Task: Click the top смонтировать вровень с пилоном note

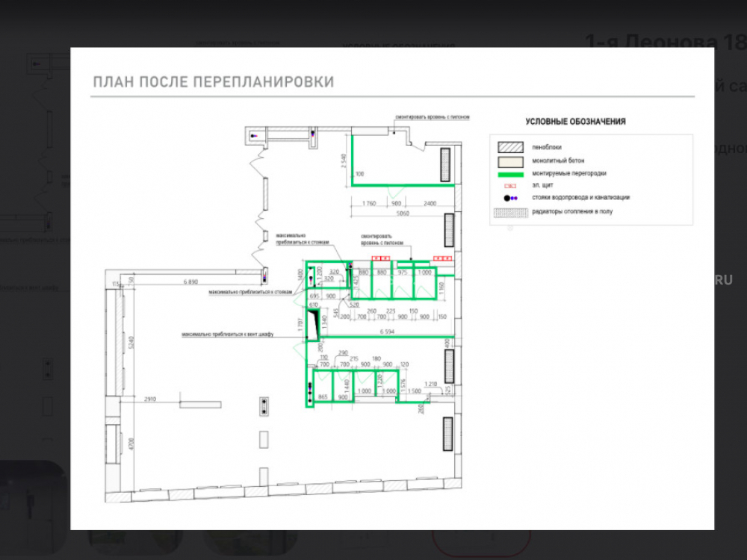Action: tap(432, 118)
